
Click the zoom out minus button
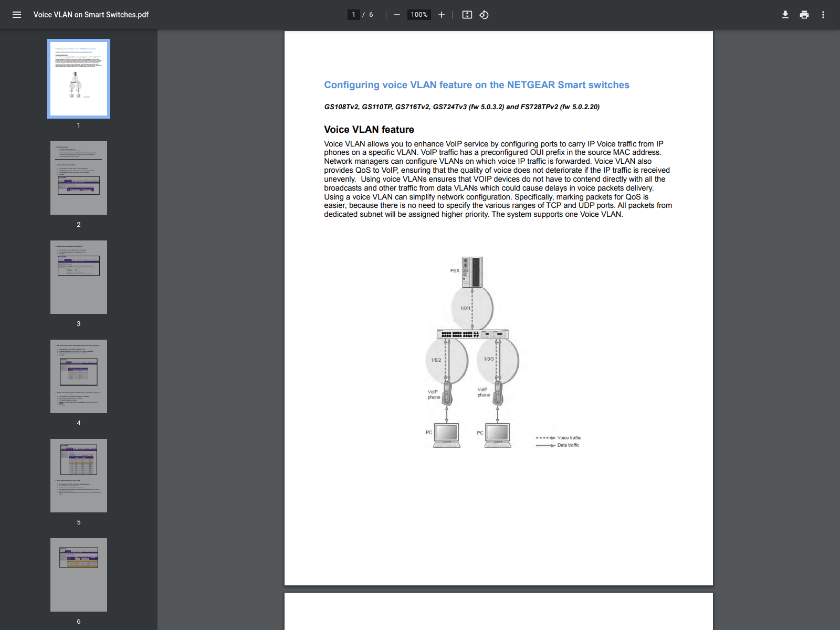point(397,15)
